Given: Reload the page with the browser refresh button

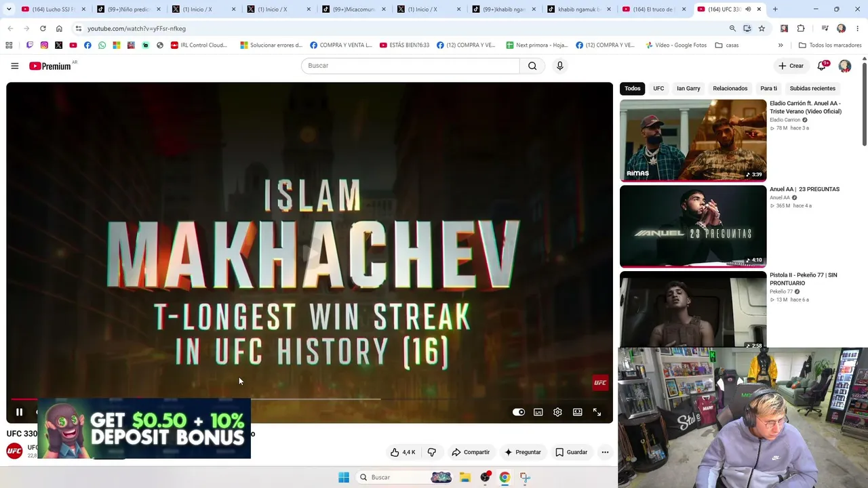Looking at the screenshot, I should coord(43,28).
